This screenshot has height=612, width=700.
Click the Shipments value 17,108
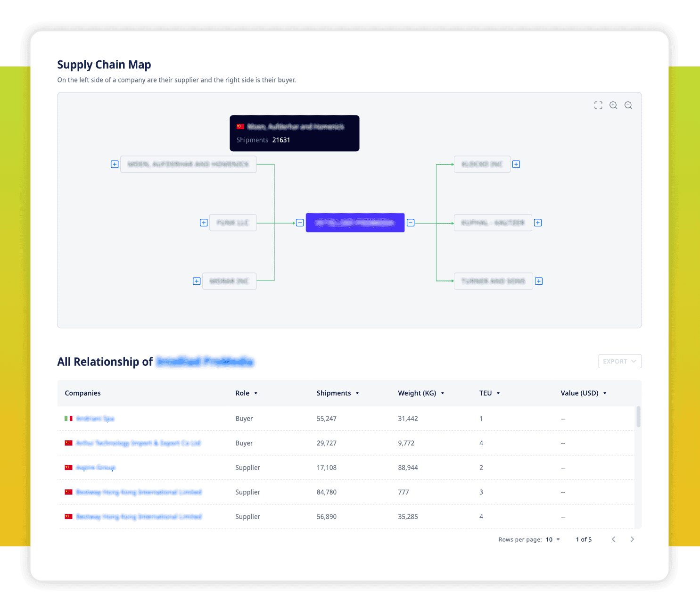click(x=327, y=468)
